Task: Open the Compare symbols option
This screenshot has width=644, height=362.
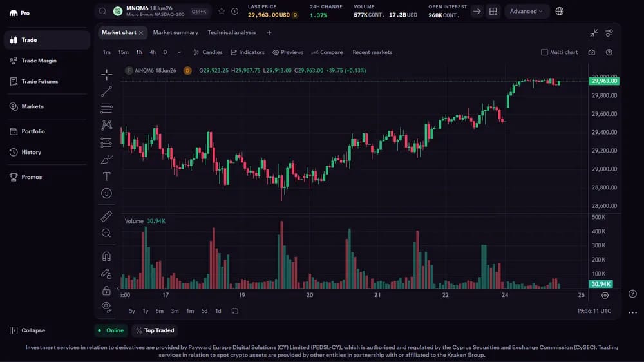Action: 327,52
